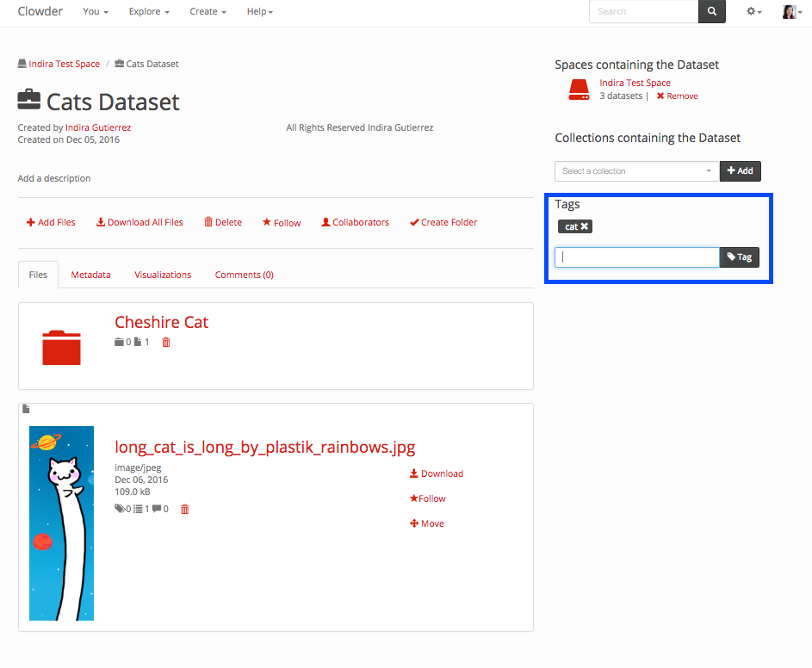Image resolution: width=812 pixels, height=668 pixels.
Task: Remove the cat tag with x icon
Action: pyautogui.click(x=585, y=227)
